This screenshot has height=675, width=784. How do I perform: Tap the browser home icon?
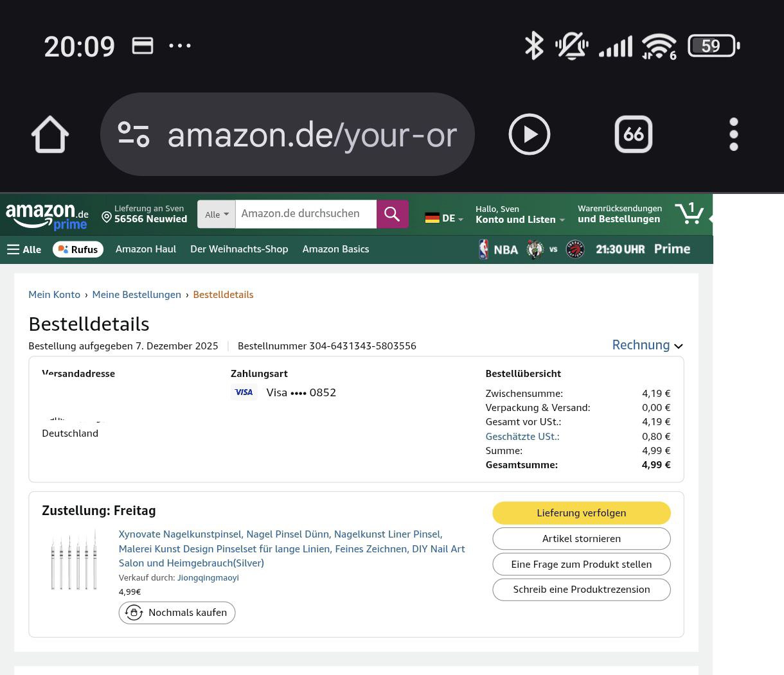coord(50,135)
